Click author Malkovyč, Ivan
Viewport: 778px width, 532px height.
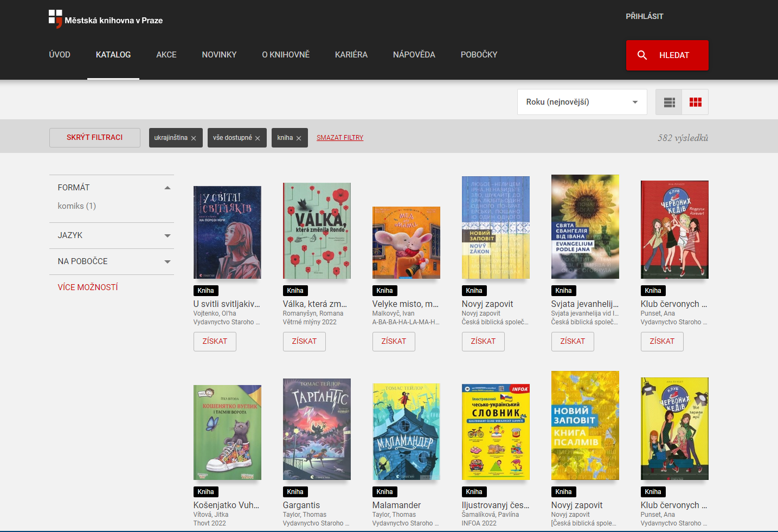(x=393, y=313)
